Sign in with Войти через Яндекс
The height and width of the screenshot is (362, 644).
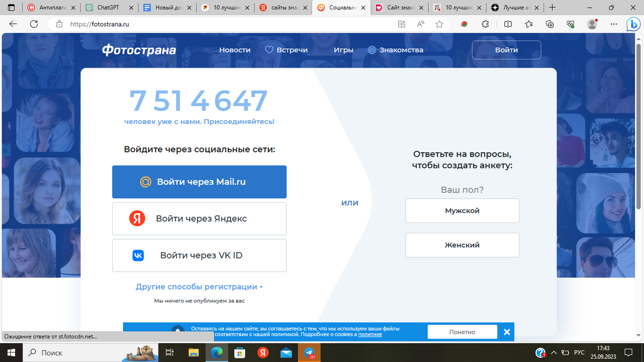[199, 218]
